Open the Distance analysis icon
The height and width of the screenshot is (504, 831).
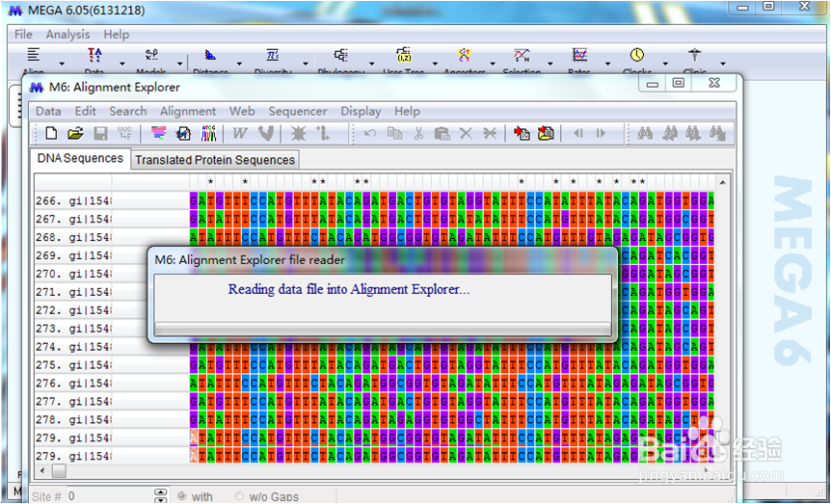(210, 55)
